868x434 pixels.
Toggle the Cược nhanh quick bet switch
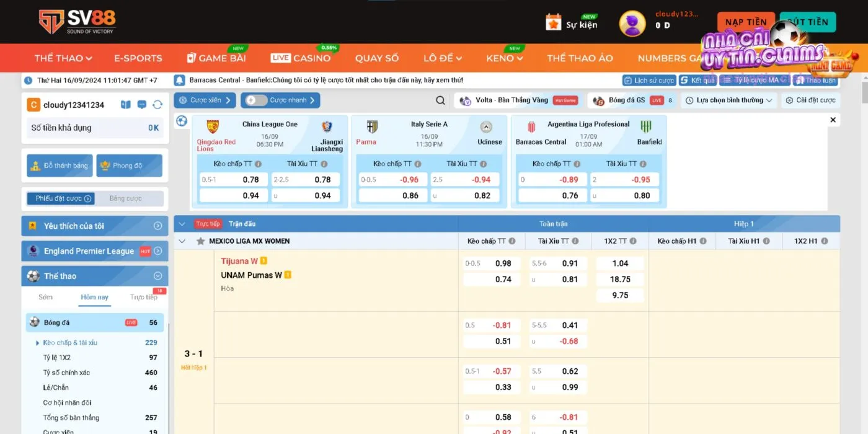[x=255, y=100]
